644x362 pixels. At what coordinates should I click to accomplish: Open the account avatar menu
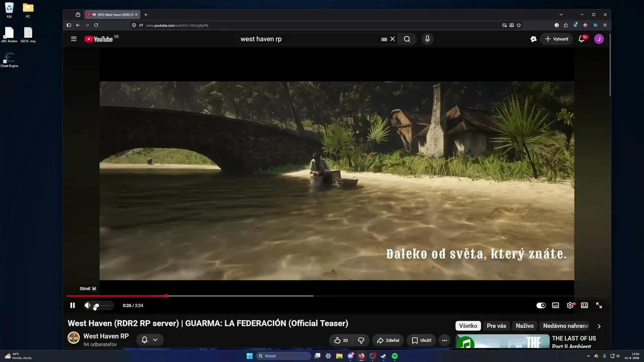pyautogui.click(x=599, y=39)
